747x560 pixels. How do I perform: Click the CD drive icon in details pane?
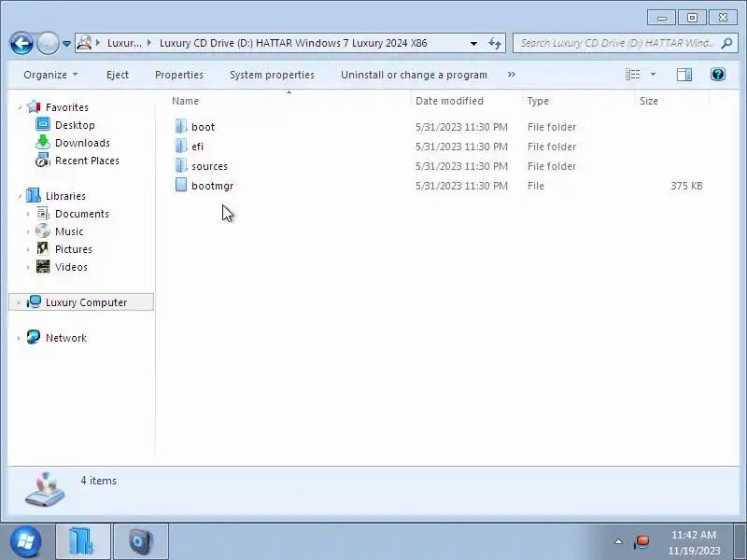pos(45,489)
